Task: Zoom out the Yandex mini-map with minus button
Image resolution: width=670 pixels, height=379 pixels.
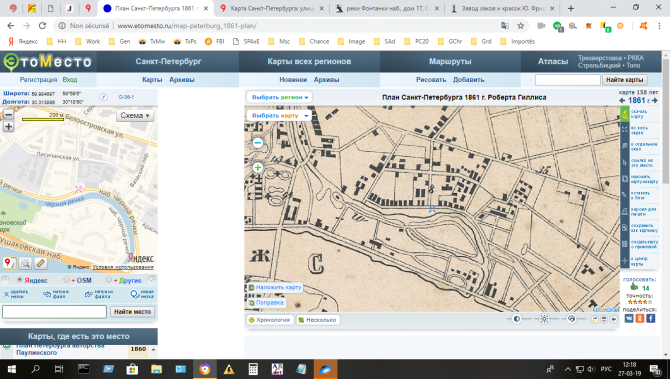Action: [8, 115]
